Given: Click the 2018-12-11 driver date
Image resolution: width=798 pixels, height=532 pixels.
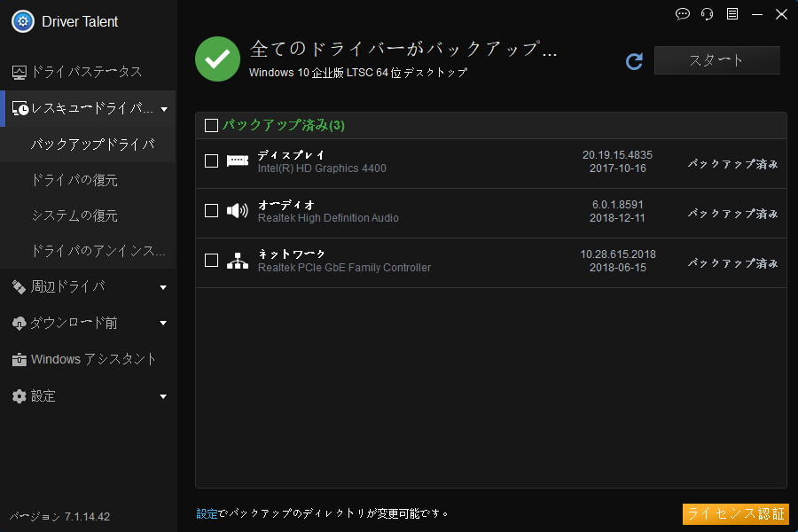Looking at the screenshot, I should click(617, 218).
